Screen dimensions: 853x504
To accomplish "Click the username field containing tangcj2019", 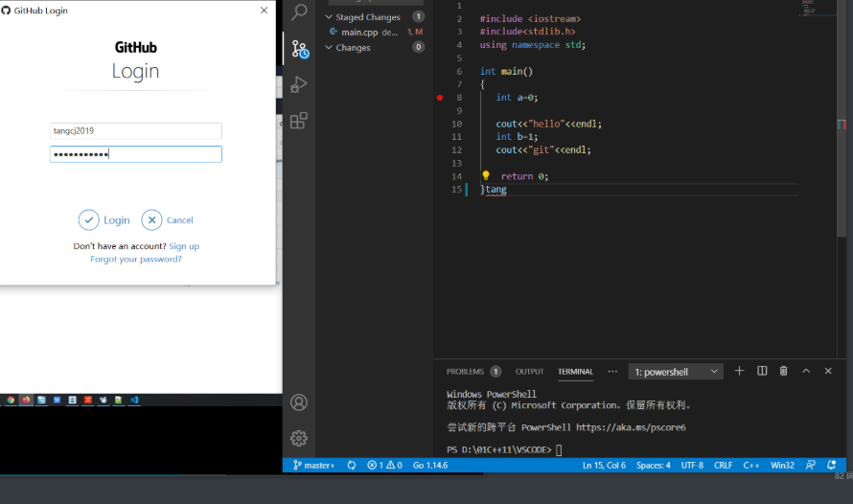I will click(136, 130).
